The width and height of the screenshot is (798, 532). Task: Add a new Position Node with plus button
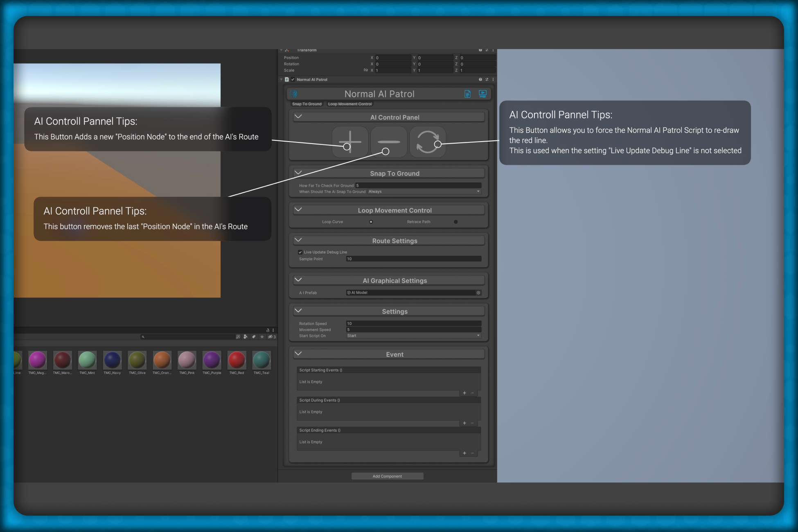(350, 142)
